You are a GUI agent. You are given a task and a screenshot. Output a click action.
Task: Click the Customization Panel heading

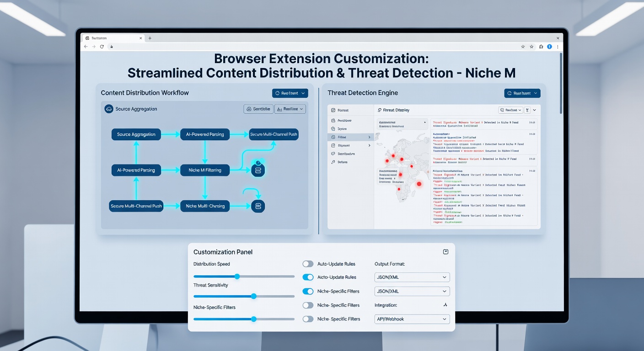click(x=223, y=252)
